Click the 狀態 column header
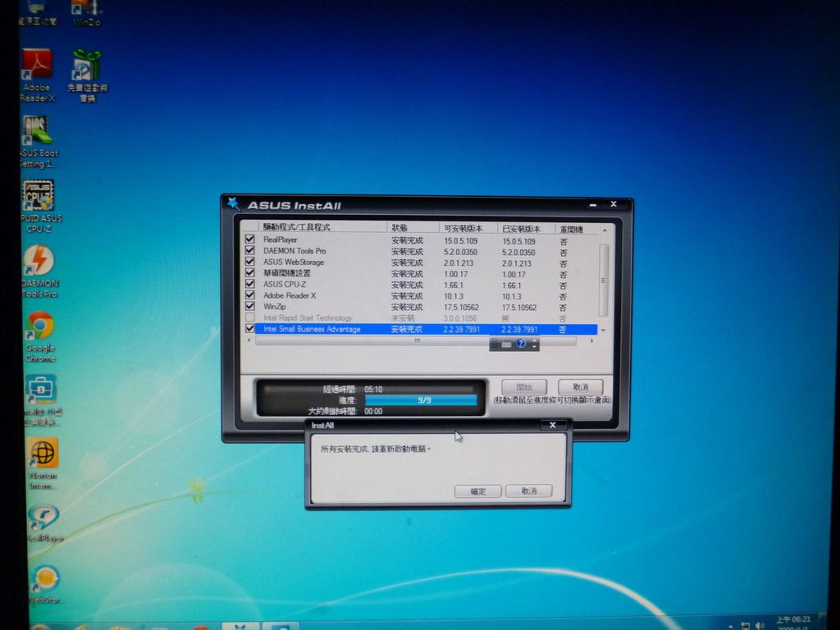The height and width of the screenshot is (630, 840). pyautogui.click(x=413, y=228)
